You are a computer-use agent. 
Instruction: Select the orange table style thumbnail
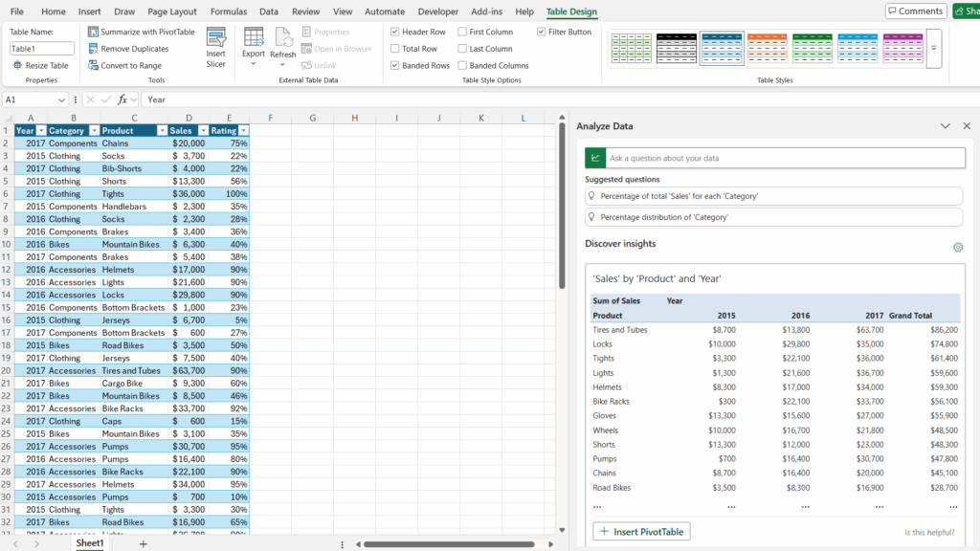pyautogui.click(x=766, y=47)
